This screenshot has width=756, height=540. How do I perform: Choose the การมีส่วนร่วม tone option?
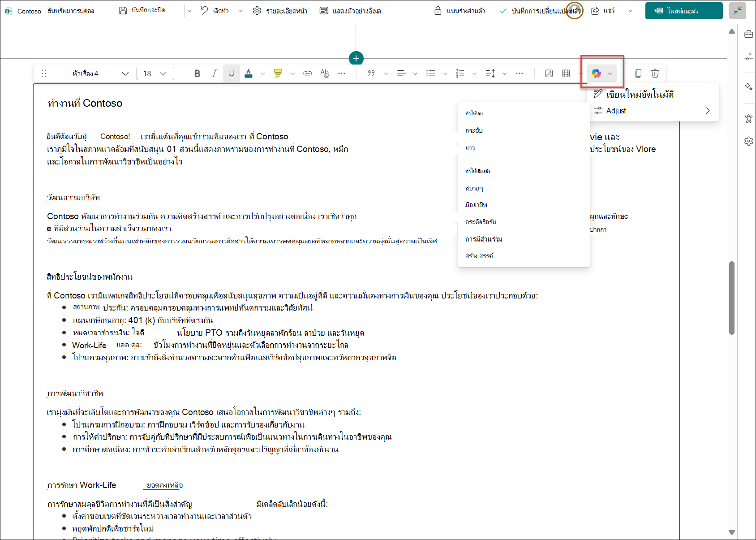click(x=524, y=239)
